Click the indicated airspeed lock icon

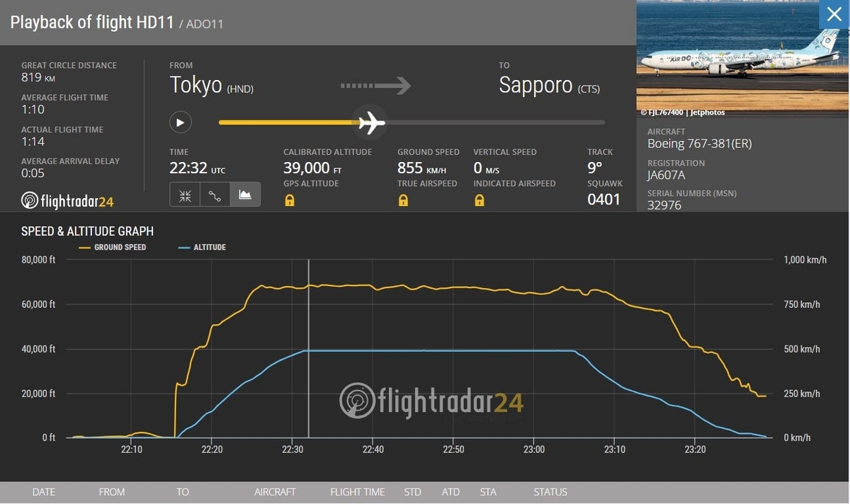479,200
